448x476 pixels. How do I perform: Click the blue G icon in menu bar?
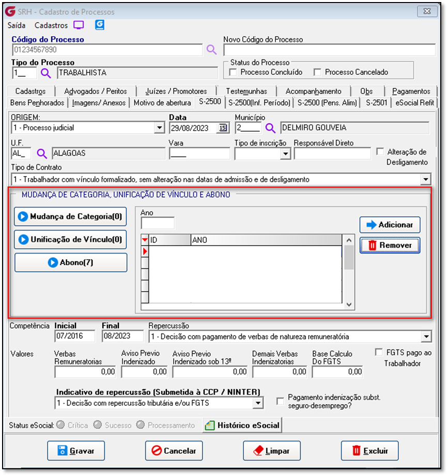pos(100,25)
